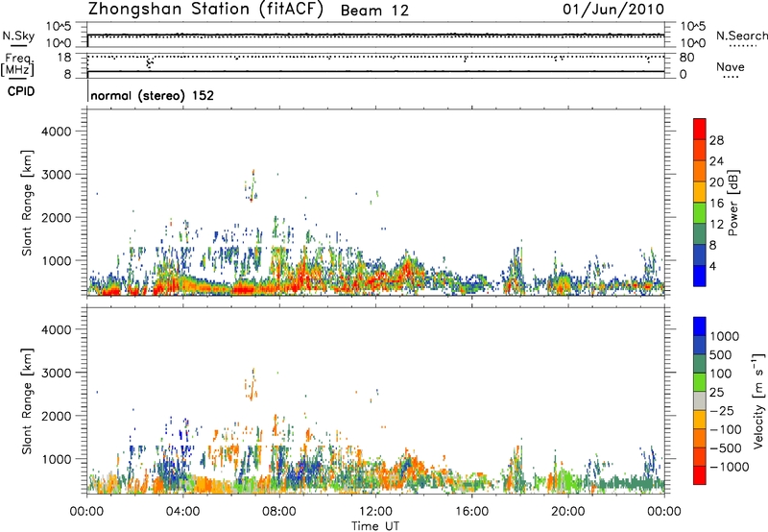
Task: Click the orange echo near 07:00 at 2700 km in velocity panel
Action: (x=252, y=384)
